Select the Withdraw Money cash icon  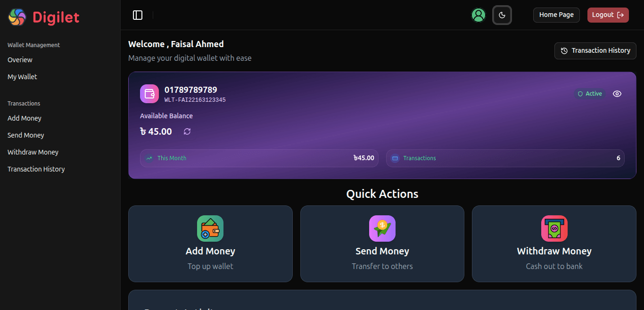point(554,228)
